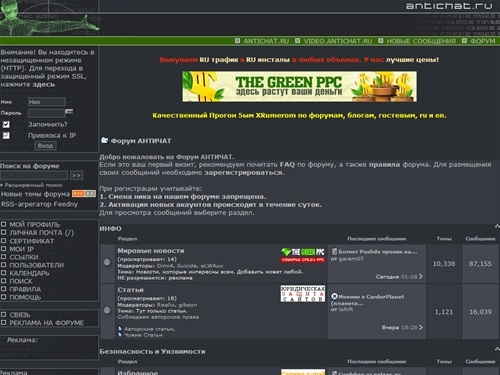Image resolution: width=500 pixels, height=375 pixels.
Task: Toggle the Запомнить checkbox
Action: (6, 125)
